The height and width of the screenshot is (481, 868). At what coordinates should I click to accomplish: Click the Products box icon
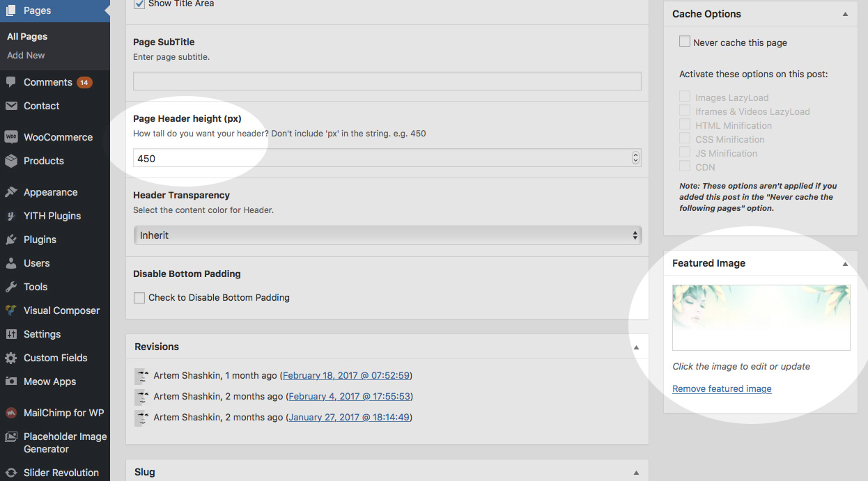[10, 161]
